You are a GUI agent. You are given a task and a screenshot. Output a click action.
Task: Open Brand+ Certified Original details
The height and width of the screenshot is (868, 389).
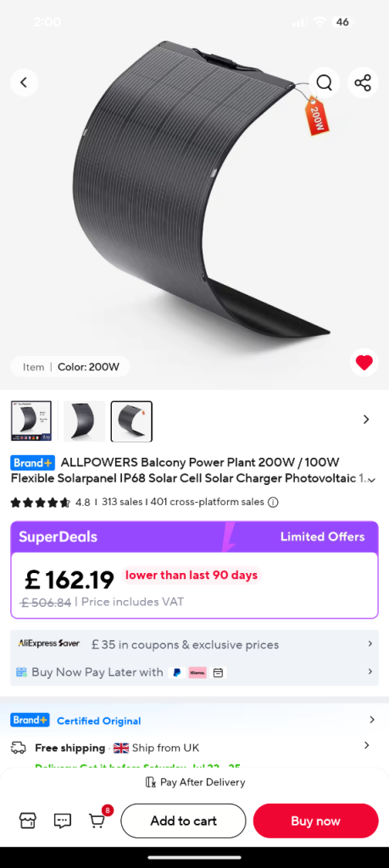(194, 721)
